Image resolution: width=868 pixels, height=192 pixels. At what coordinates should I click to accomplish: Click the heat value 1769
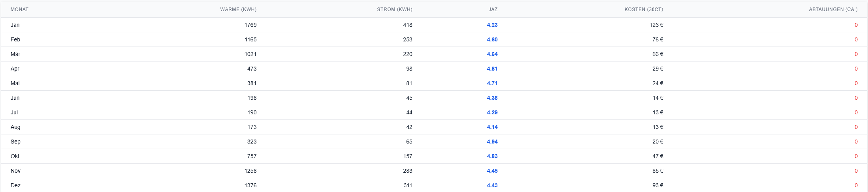(250, 25)
